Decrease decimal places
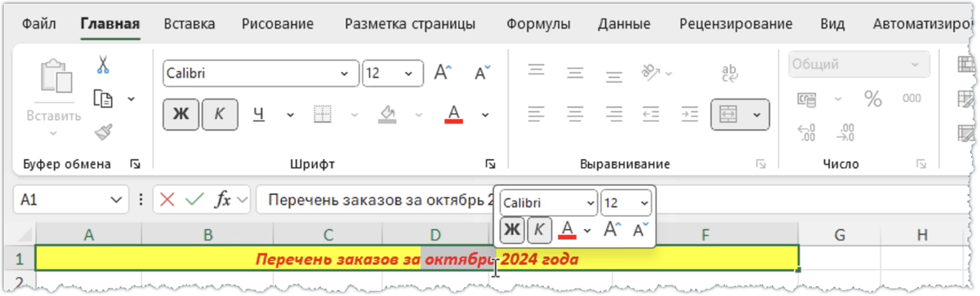The width and height of the screenshot is (980, 296). 846,132
